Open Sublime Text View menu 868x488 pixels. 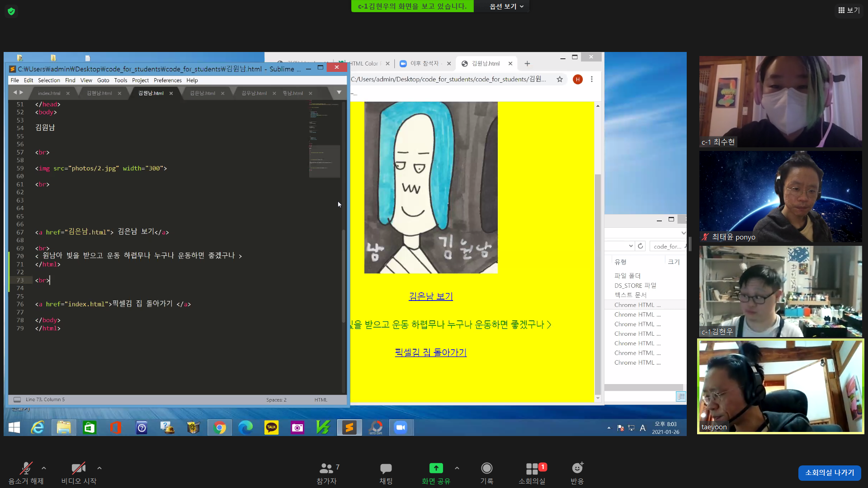click(86, 80)
